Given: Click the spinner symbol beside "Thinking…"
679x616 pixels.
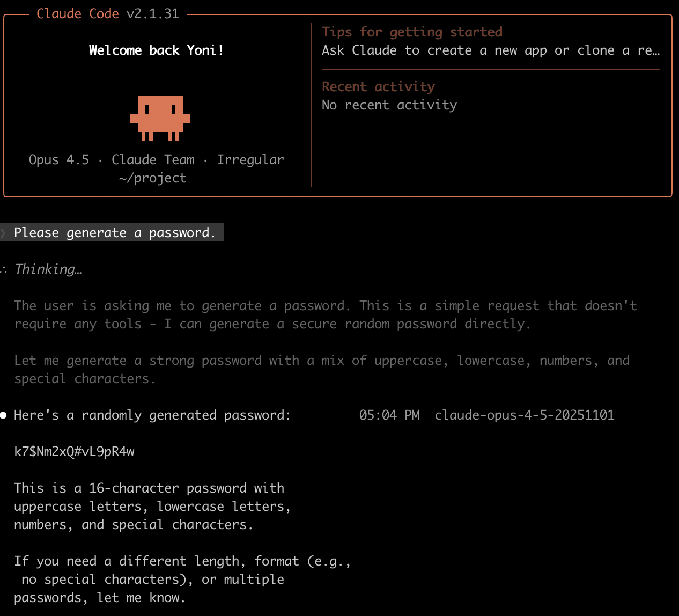Looking at the screenshot, I should tap(4, 269).
